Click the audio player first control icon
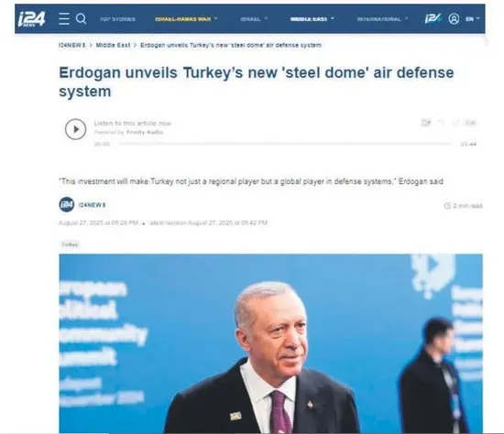This screenshot has height=434, width=504. [x=426, y=123]
